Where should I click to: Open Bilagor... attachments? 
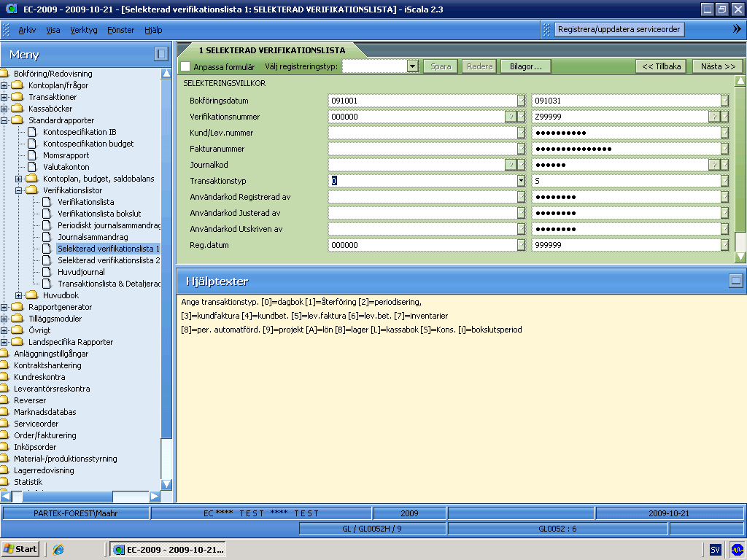tap(526, 66)
